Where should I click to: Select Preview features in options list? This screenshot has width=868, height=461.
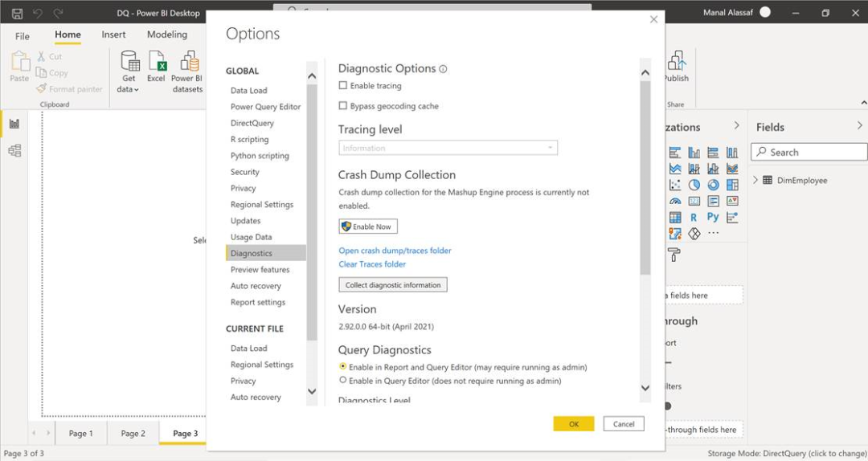coord(260,270)
